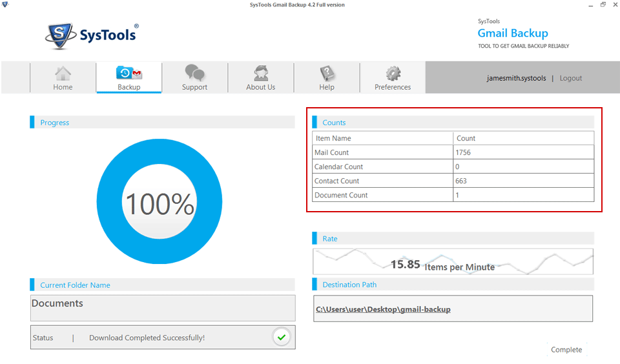This screenshot has width=620, height=364.
Task: Click the Documents current folder field
Action: coord(163,308)
